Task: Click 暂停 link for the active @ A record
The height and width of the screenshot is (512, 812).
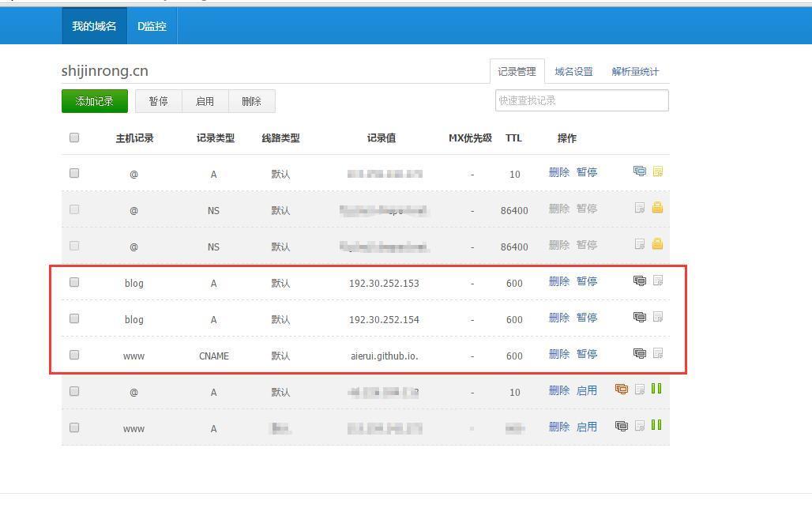Action: 587,172
